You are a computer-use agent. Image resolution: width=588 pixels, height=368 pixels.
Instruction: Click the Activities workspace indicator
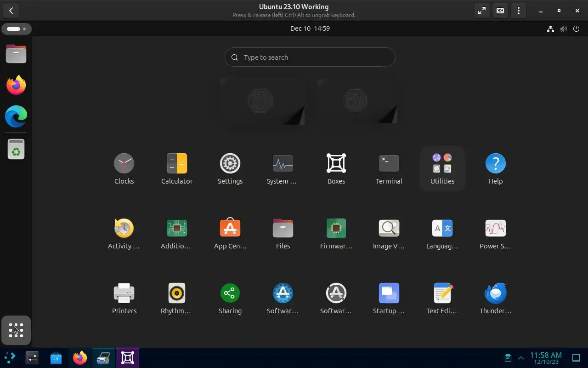pyautogui.click(x=17, y=29)
